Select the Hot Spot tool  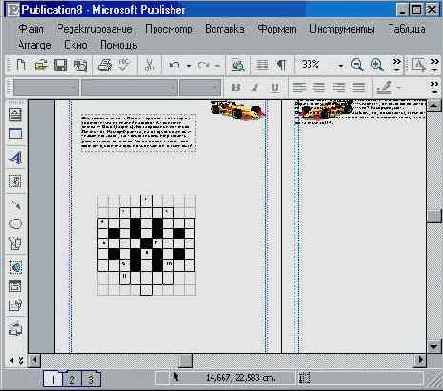(15, 267)
